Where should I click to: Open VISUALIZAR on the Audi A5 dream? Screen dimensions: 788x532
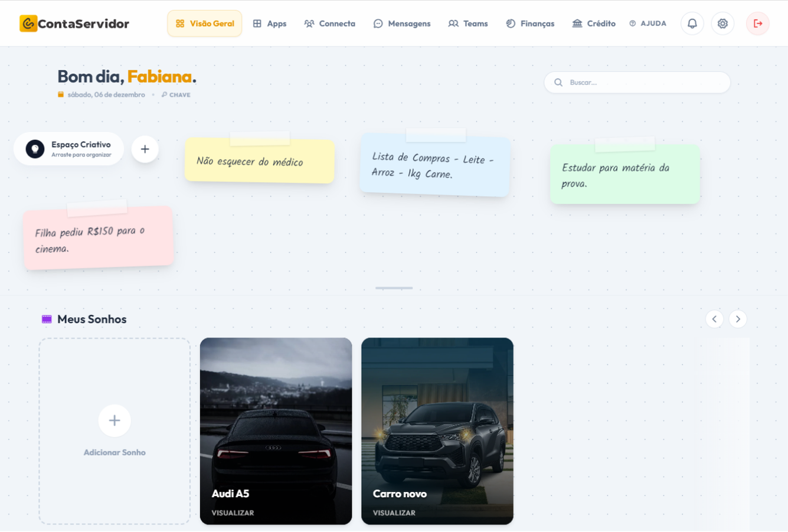tap(231, 513)
